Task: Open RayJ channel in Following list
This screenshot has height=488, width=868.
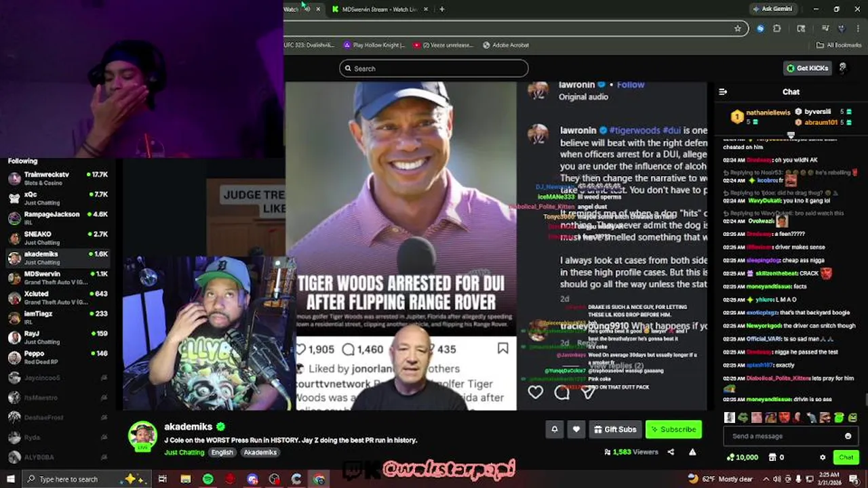Action: (58, 338)
